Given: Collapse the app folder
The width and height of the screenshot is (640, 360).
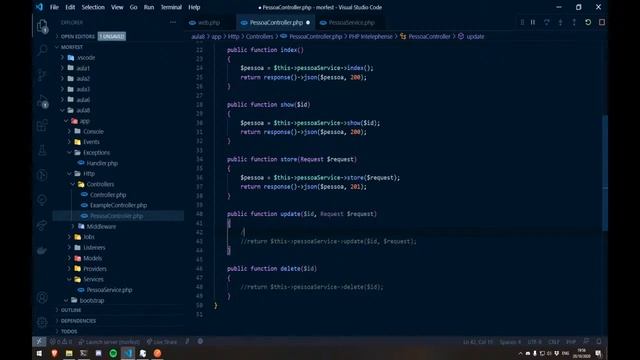Looking at the screenshot, I should 84,121.
